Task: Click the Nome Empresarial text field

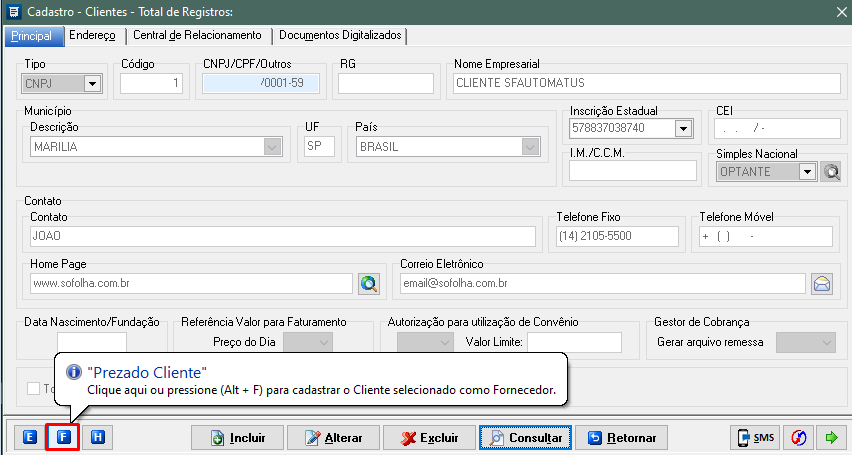Action: 643,83
